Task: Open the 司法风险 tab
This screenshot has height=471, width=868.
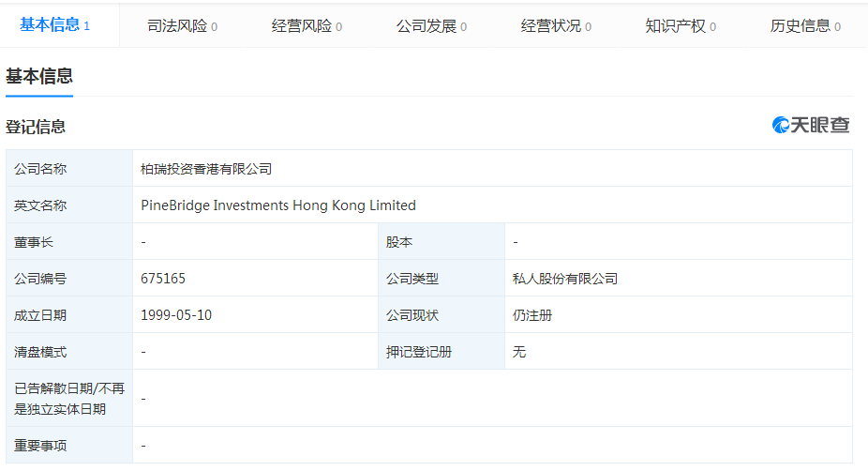Action: point(182,26)
